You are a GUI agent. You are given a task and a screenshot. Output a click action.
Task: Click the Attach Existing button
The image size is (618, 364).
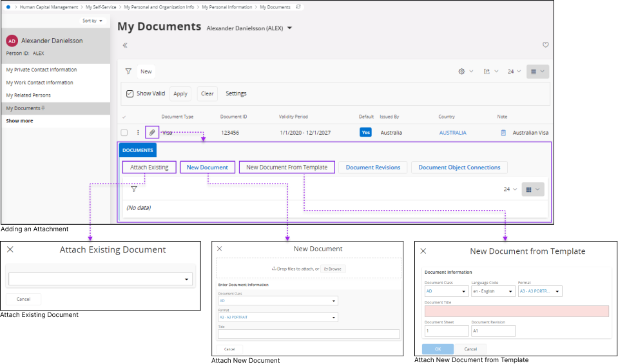[149, 168]
